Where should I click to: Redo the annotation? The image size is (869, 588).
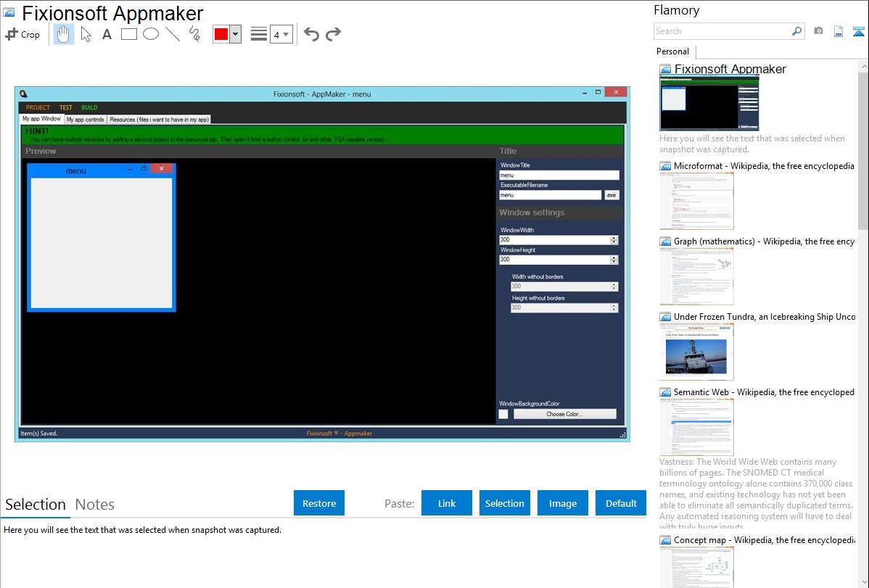pos(333,34)
